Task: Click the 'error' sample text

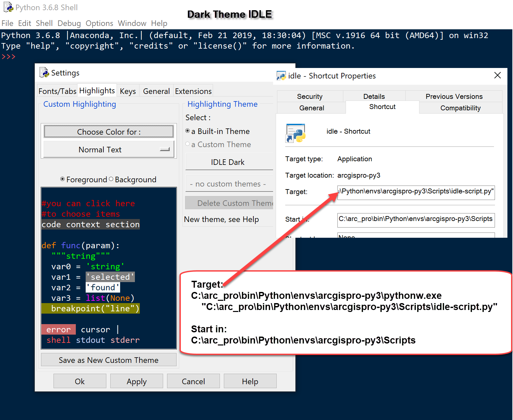Action: [59, 329]
